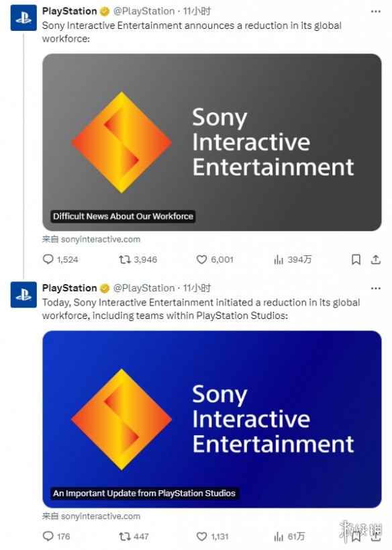This screenshot has height=550, width=392.
Task: Retweet the second post showing 447
Action: [x=134, y=537]
